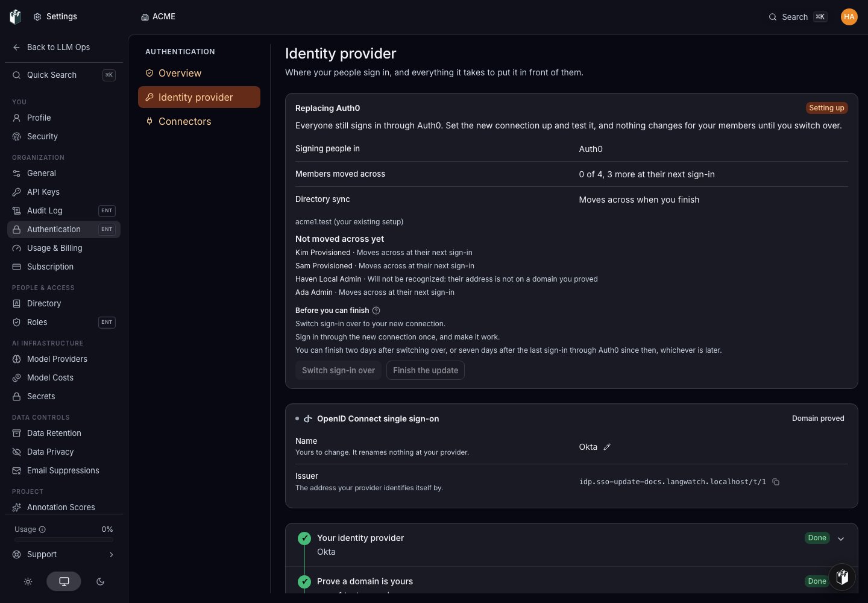Open Model Costs settings

point(64,378)
